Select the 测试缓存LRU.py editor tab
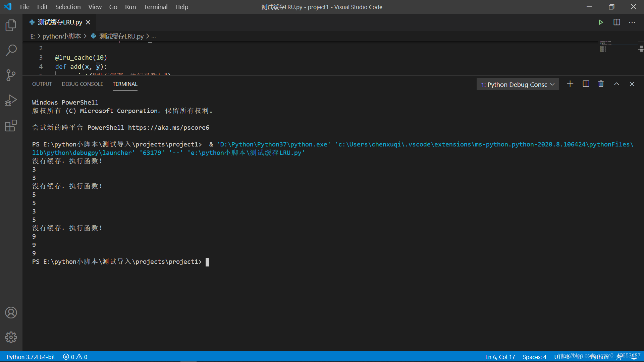This screenshot has height=362, width=644. (60, 22)
